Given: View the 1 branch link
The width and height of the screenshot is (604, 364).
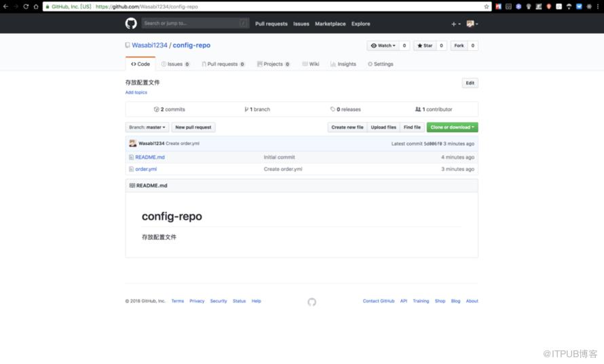Looking at the screenshot, I should point(257,109).
